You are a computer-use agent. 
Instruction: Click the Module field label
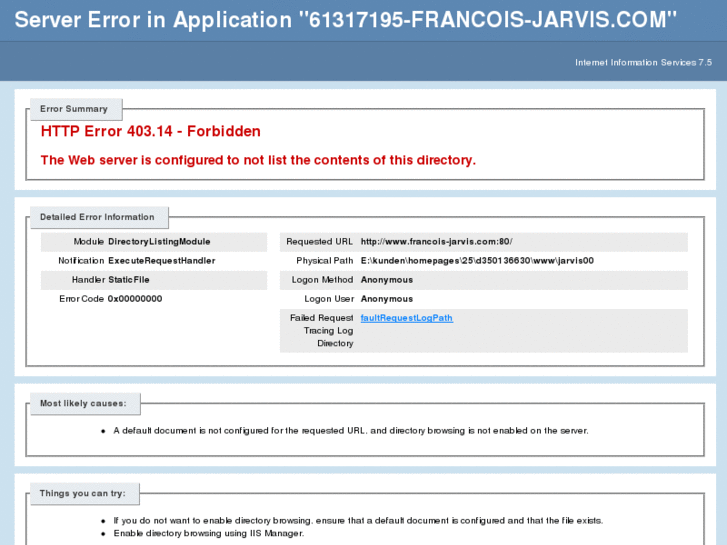[x=89, y=242]
